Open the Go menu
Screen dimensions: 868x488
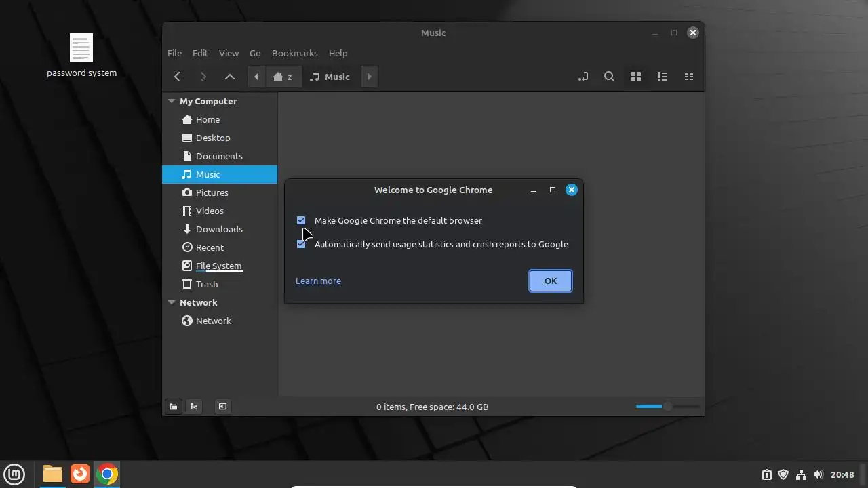coord(255,53)
